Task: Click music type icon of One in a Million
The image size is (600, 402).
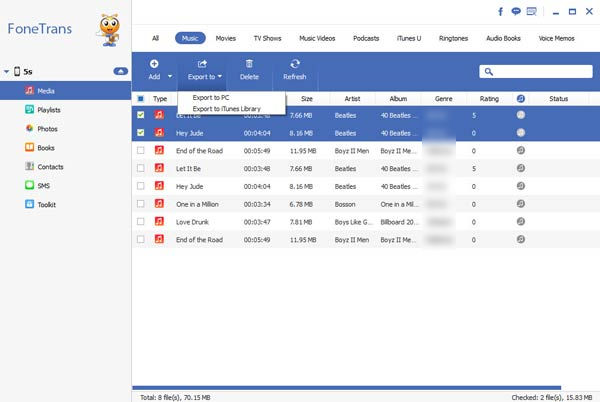Action: [x=159, y=203]
